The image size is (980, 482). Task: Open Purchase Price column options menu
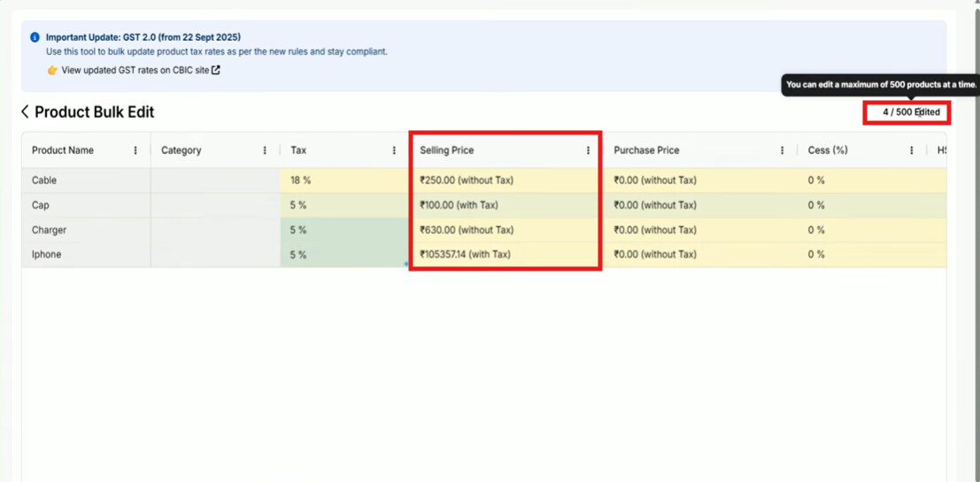pos(783,150)
